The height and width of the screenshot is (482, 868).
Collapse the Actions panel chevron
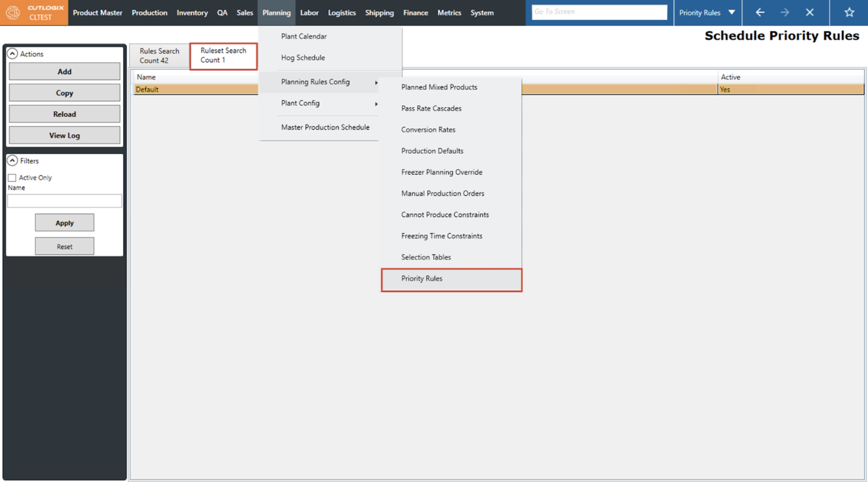coord(12,53)
